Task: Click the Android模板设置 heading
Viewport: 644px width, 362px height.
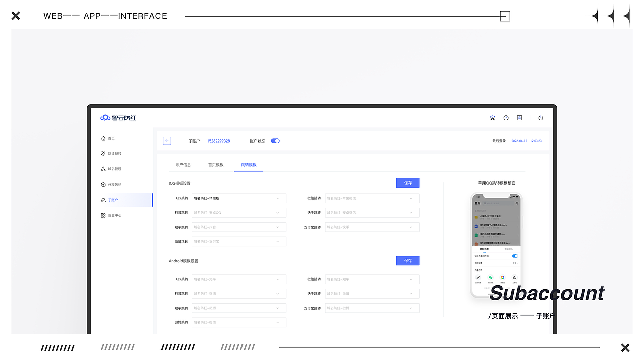Action: (x=184, y=261)
